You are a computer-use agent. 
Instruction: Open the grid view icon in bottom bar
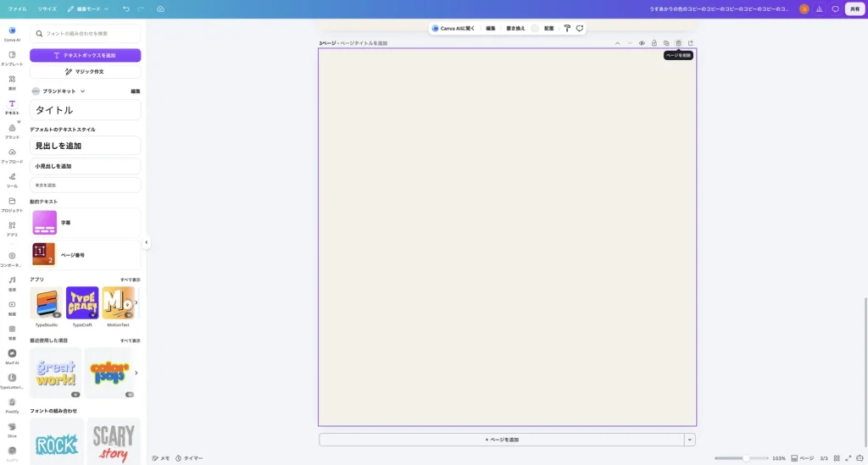coord(837,458)
